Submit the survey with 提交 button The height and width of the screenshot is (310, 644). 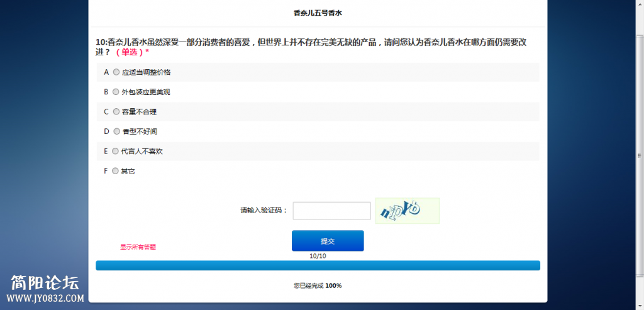(328, 241)
